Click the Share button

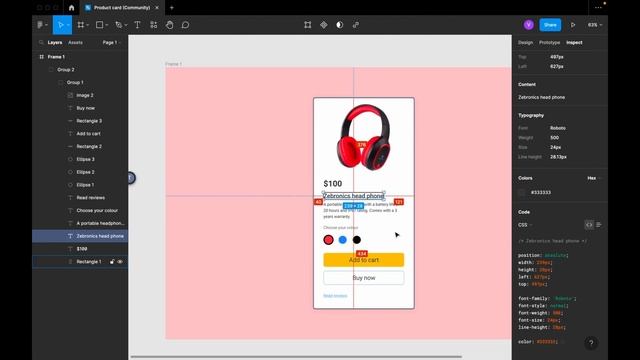click(x=550, y=25)
